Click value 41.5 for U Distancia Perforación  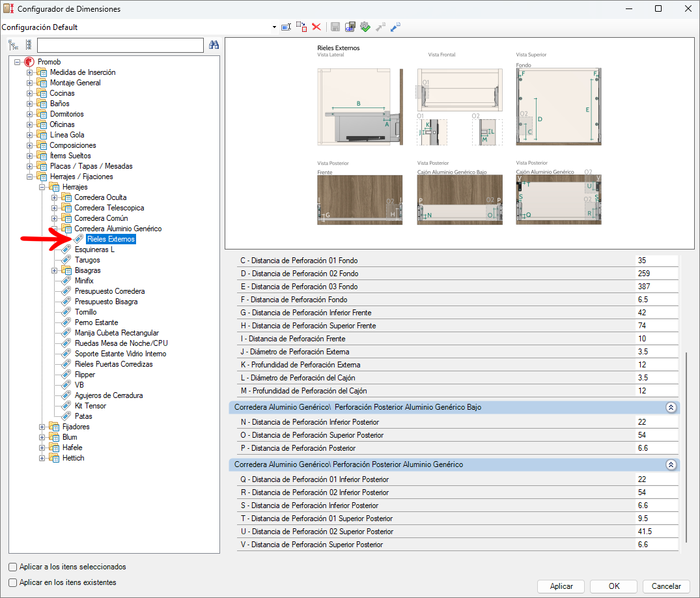[656, 532]
